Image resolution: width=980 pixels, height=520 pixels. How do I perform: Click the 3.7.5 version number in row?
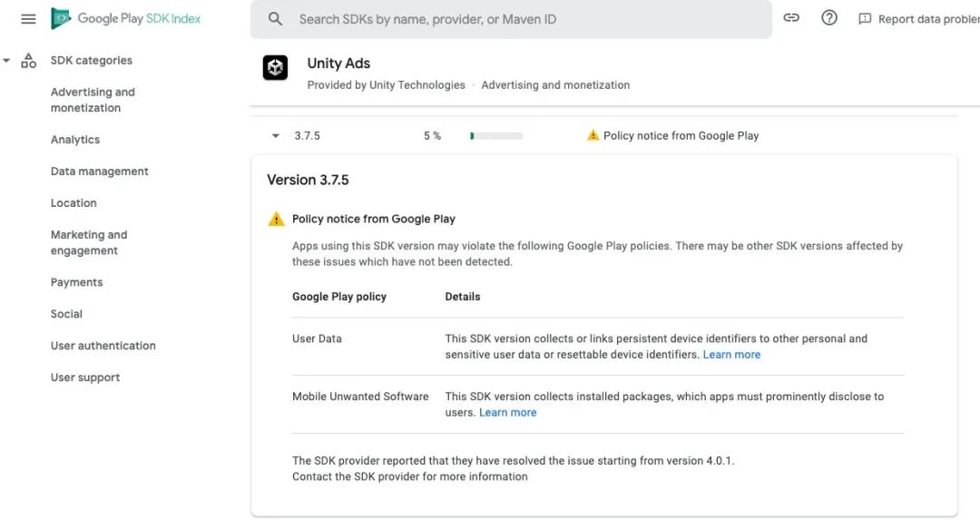(307, 135)
